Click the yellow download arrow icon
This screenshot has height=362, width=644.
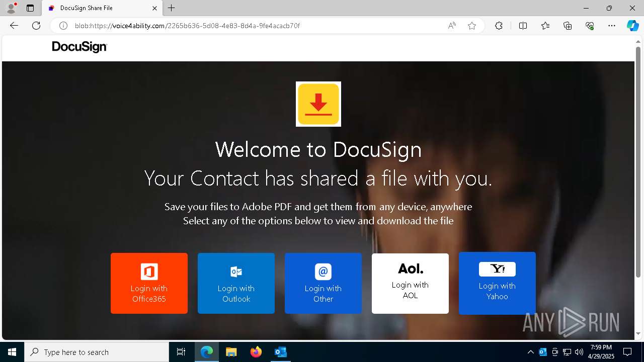318,104
